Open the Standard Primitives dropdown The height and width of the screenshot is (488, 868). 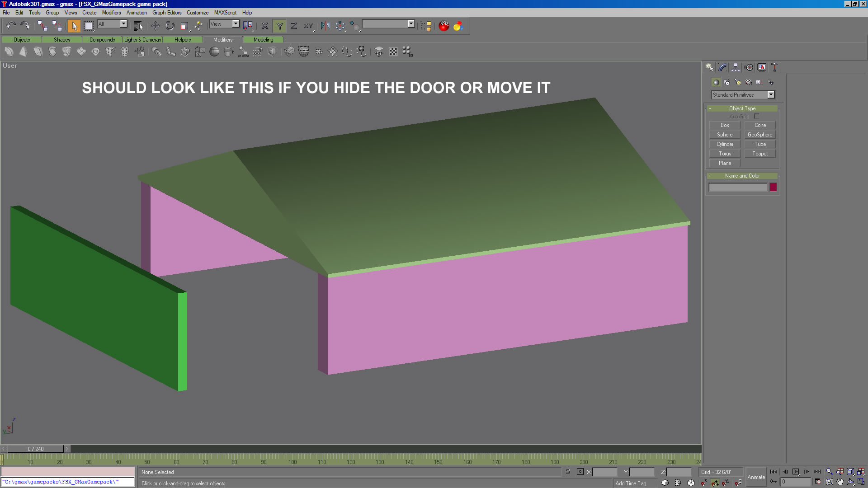click(771, 94)
